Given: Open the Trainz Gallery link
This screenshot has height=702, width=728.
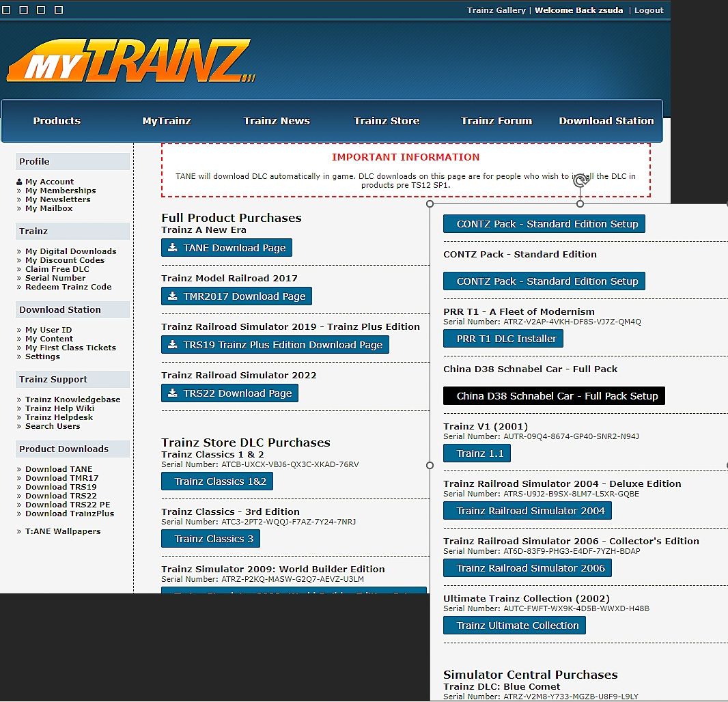Looking at the screenshot, I should point(496,10).
